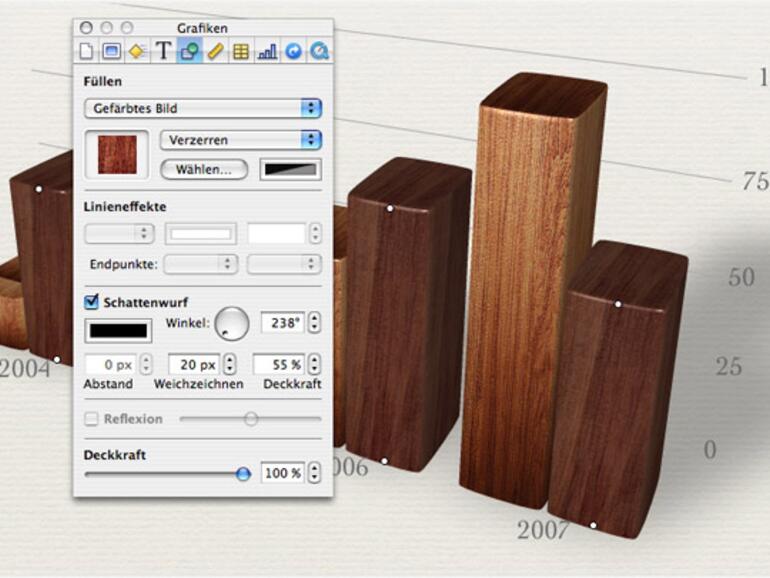Click the 55 % shadow Deckkraft field

click(278, 365)
